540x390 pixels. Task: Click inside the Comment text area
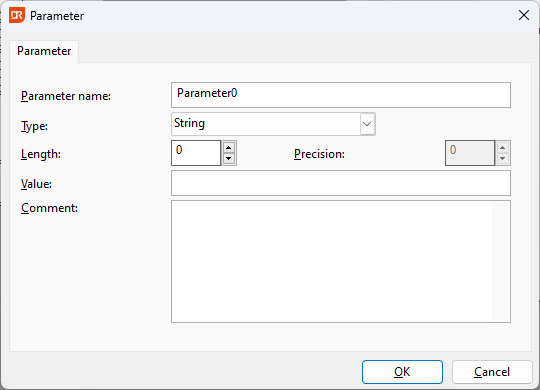click(x=341, y=261)
